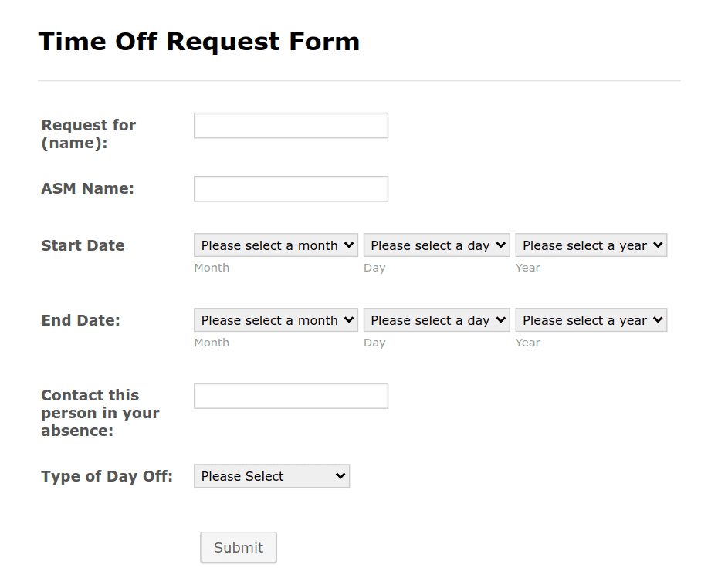Screen dimensions: 718x588
Task: Click the End Date year dropdown arrow
Action: (x=659, y=319)
